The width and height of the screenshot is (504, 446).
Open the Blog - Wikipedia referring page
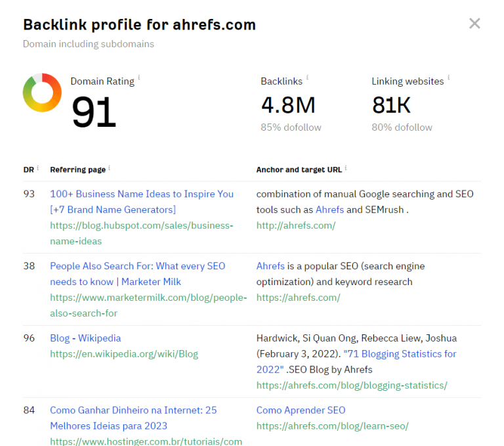(x=85, y=338)
